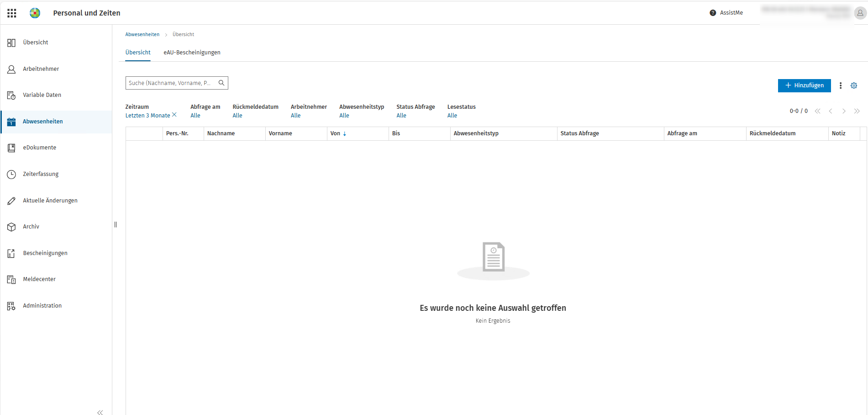Select the Übersicht tab
This screenshot has height=415, width=868.
coord(138,53)
